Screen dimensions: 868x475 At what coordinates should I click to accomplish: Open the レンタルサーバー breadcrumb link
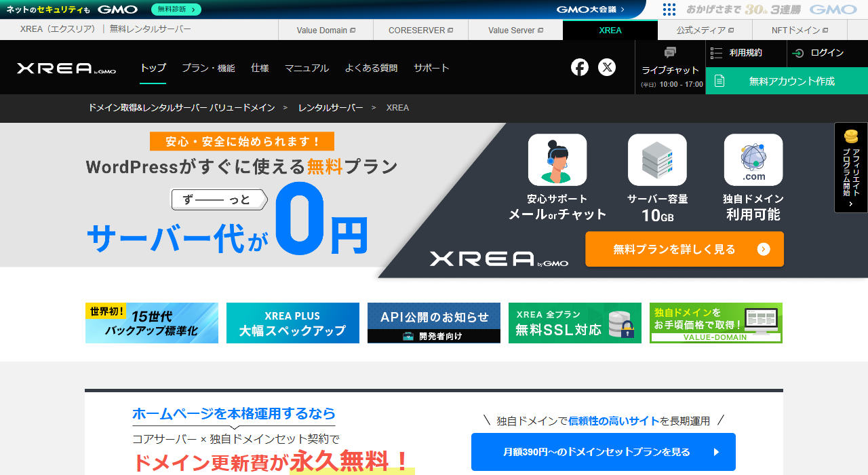(330, 107)
